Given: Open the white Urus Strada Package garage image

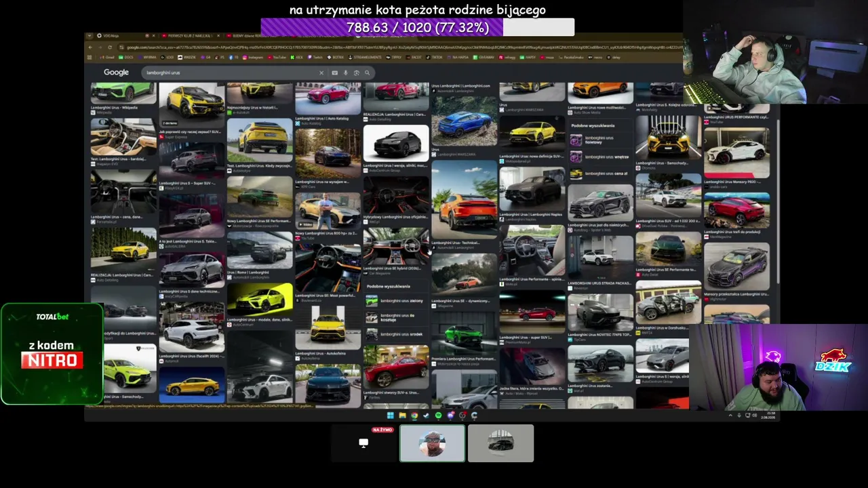Looking at the screenshot, I should (600, 258).
